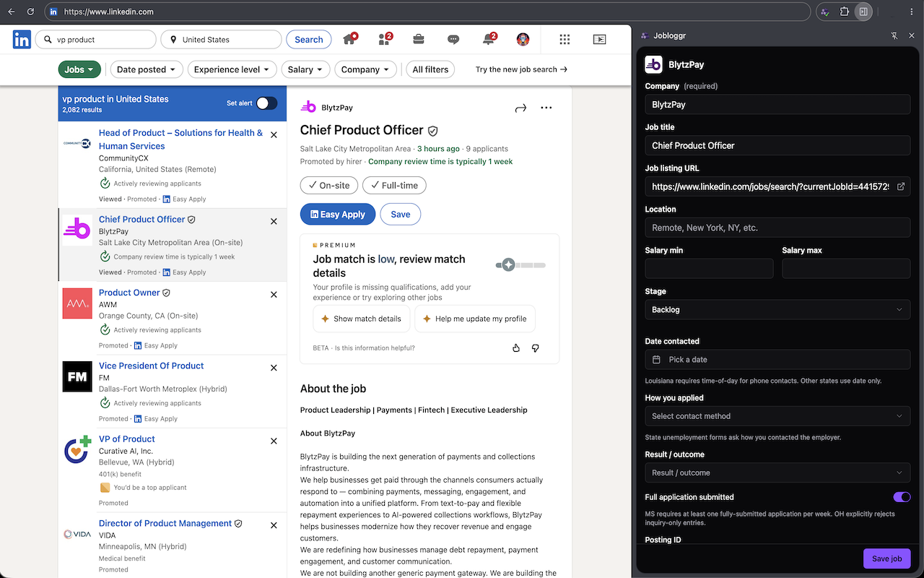Click the BlytzPay company link in job details
The height and width of the screenshot is (578, 924).
(x=337, y=108)
